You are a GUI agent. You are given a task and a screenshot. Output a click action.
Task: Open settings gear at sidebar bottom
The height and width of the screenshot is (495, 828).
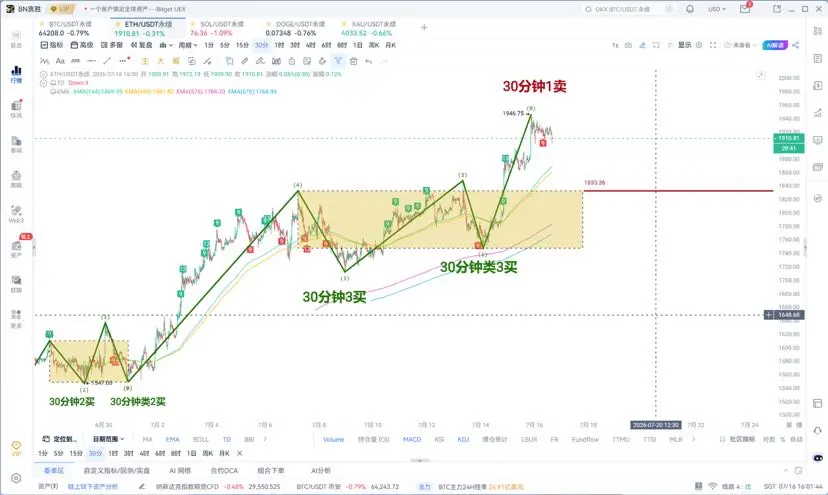pyautogui.click(x=16, y=478)
